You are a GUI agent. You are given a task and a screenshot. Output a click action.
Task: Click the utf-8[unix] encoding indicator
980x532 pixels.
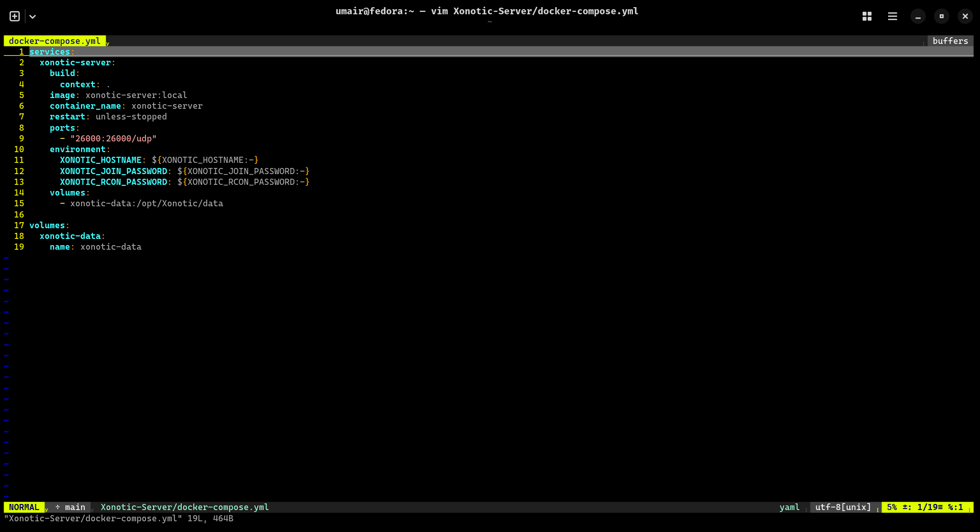point(843,507)
